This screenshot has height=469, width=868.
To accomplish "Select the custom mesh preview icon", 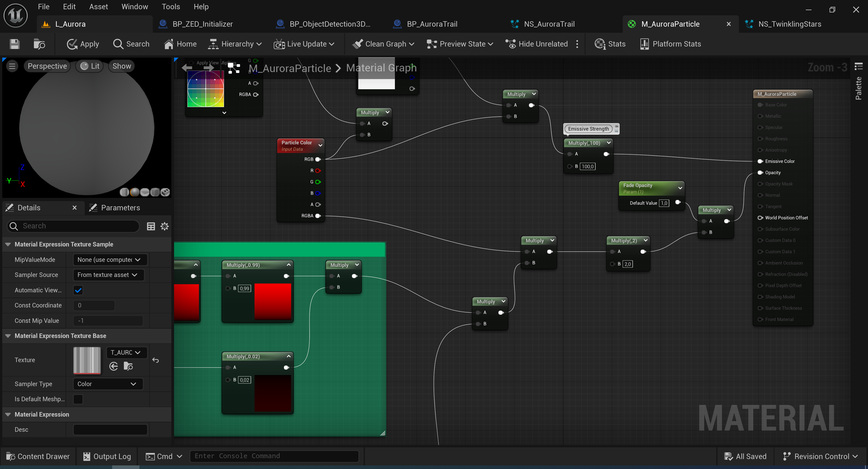I will (165, 192).
